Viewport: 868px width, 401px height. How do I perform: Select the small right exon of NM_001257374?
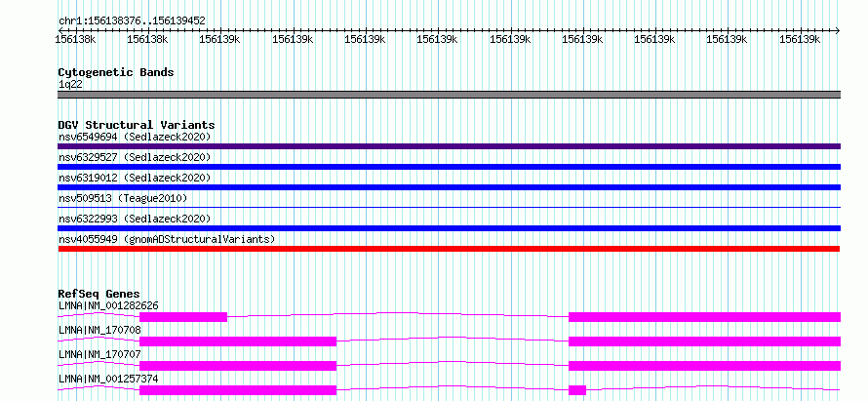point(577,390)
